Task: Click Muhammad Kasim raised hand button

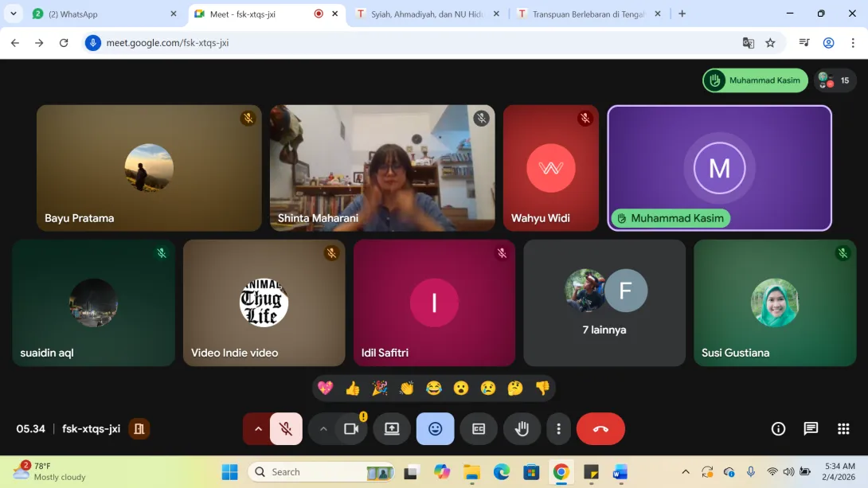Action: [755, 80]
